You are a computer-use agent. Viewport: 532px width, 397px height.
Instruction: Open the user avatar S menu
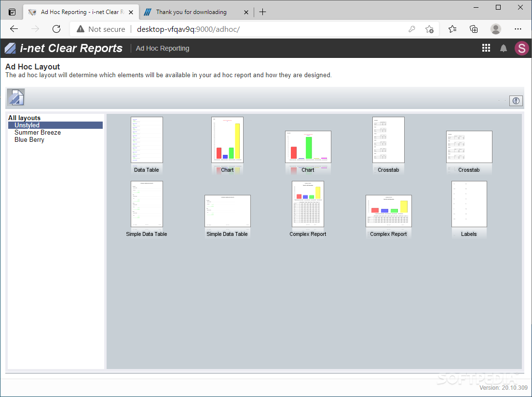pyautogui.click(x=521, y=48)
